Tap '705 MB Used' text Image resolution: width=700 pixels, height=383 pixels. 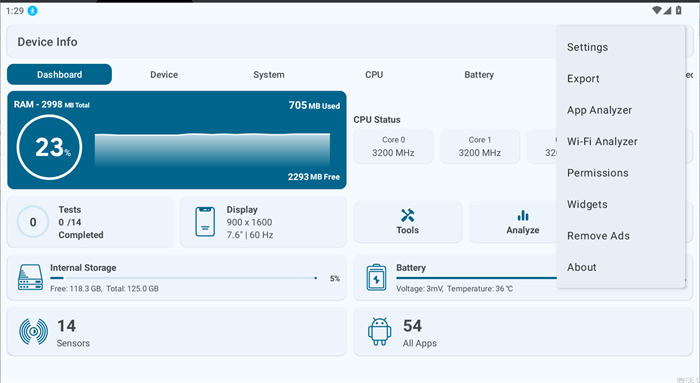314,105
